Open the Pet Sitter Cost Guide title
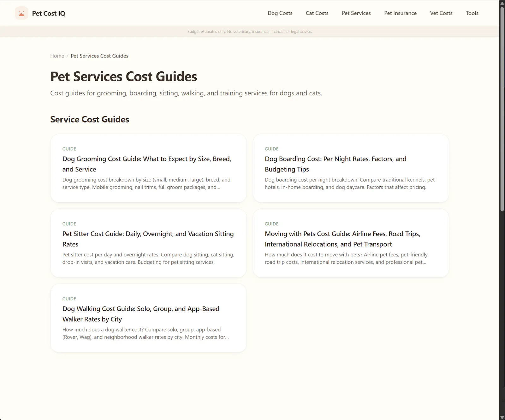Screen dimensions: 505x420 [x=148, y=239]
